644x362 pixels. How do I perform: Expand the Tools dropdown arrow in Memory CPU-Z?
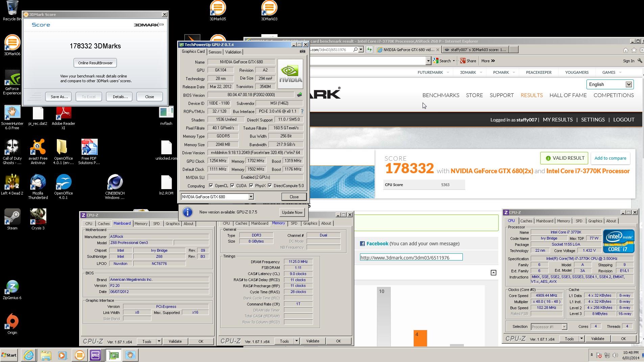pos(296,341)
